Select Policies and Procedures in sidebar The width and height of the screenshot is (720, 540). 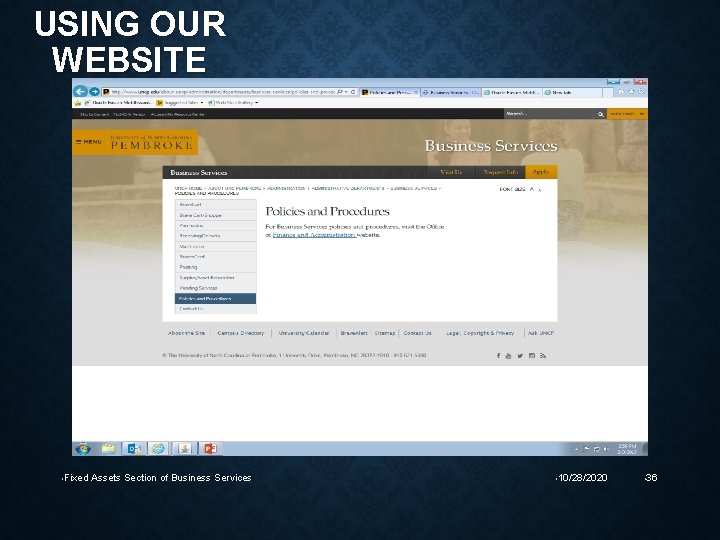coord(215,298)
